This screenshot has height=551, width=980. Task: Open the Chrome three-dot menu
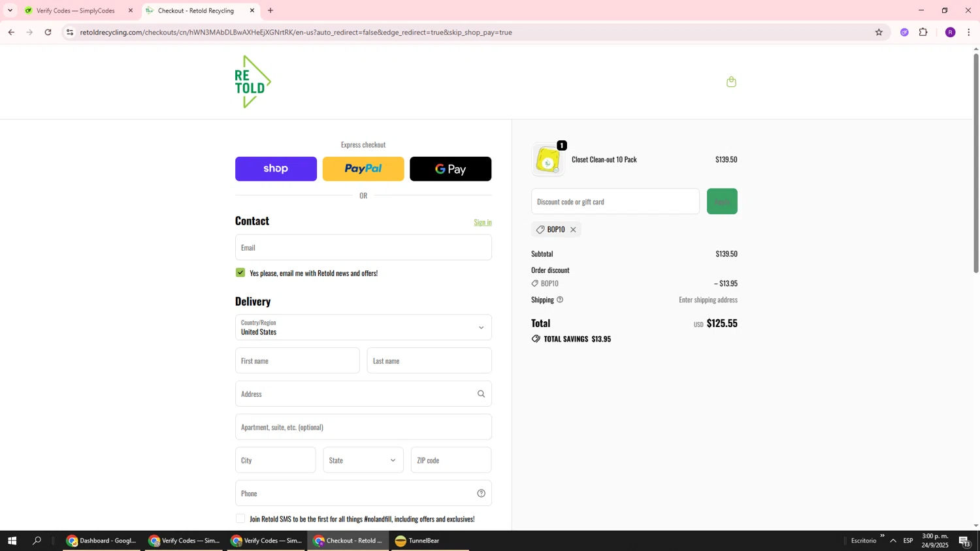click(x=968, y=32)
